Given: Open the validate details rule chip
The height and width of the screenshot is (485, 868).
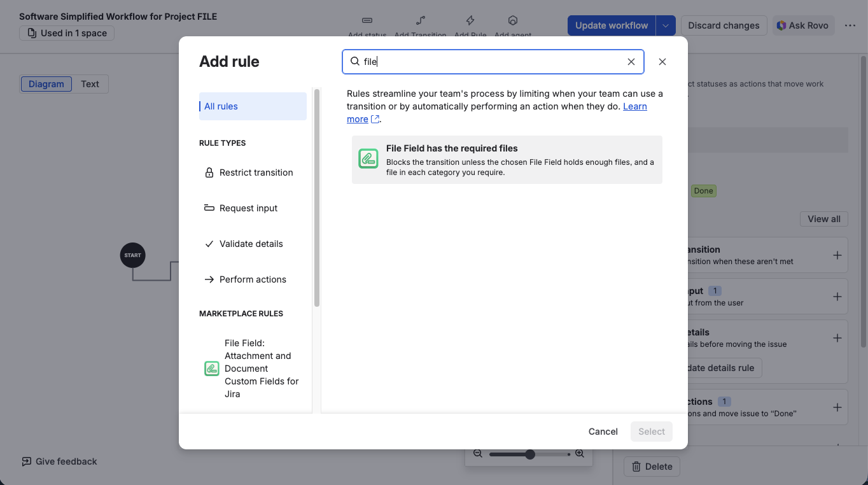Looking at the screenshot, I should click(724, 368).
